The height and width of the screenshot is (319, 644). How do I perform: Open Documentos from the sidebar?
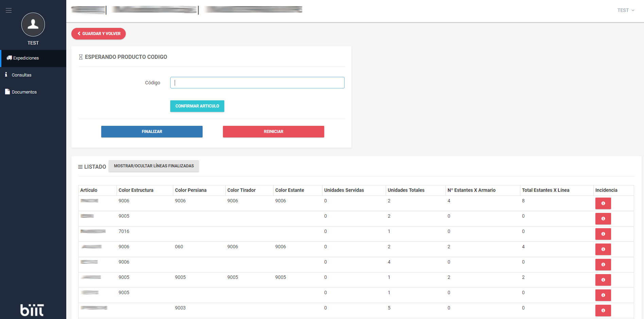(24, 92)
